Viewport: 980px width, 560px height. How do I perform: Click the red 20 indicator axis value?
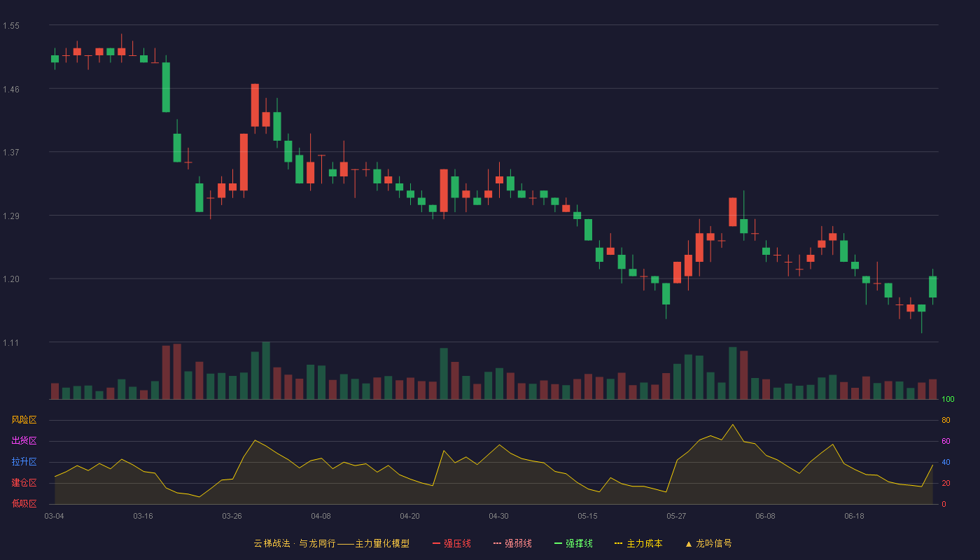946,483
